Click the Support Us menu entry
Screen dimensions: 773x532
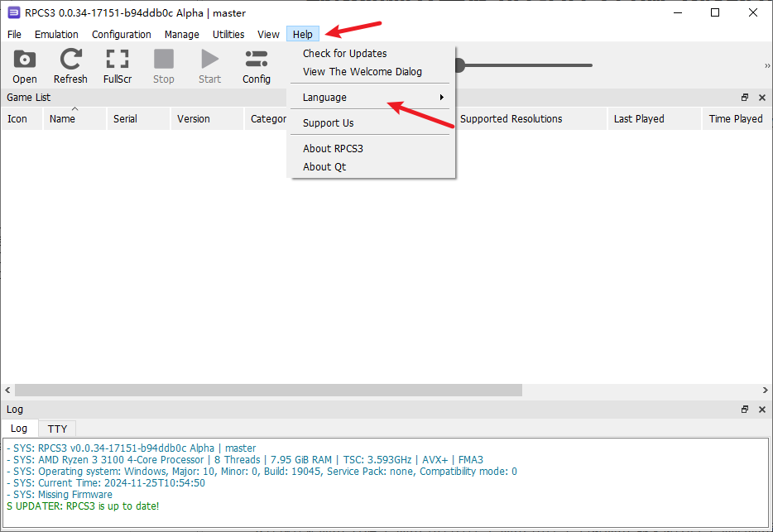pos(328,123)
